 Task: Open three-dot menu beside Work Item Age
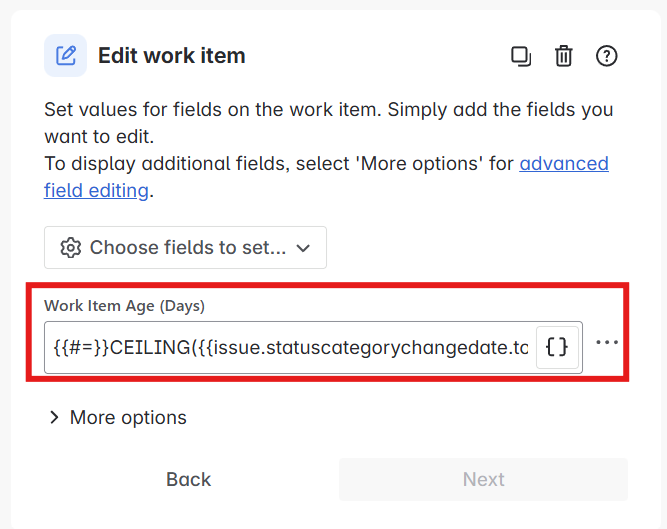coord(607,342)
